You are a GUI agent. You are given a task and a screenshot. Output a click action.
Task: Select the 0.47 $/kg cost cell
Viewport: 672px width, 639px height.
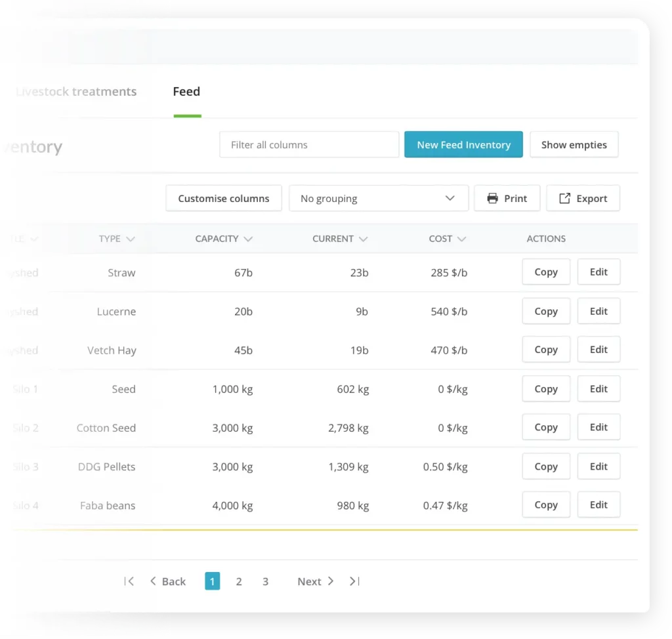pyautogui.click(x=446, y=506)
